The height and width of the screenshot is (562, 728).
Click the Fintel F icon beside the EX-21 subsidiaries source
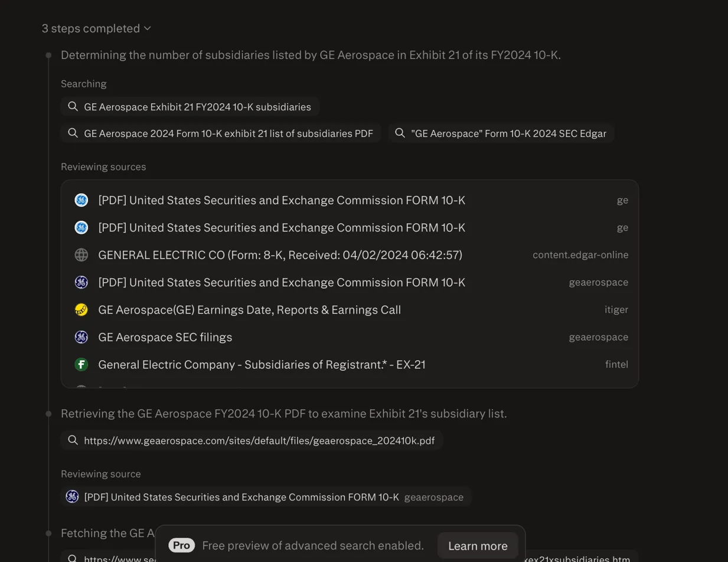(81, 364)
